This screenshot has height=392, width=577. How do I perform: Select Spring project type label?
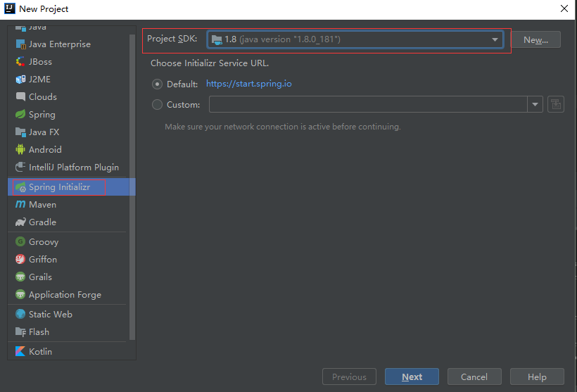click(42, 115)
